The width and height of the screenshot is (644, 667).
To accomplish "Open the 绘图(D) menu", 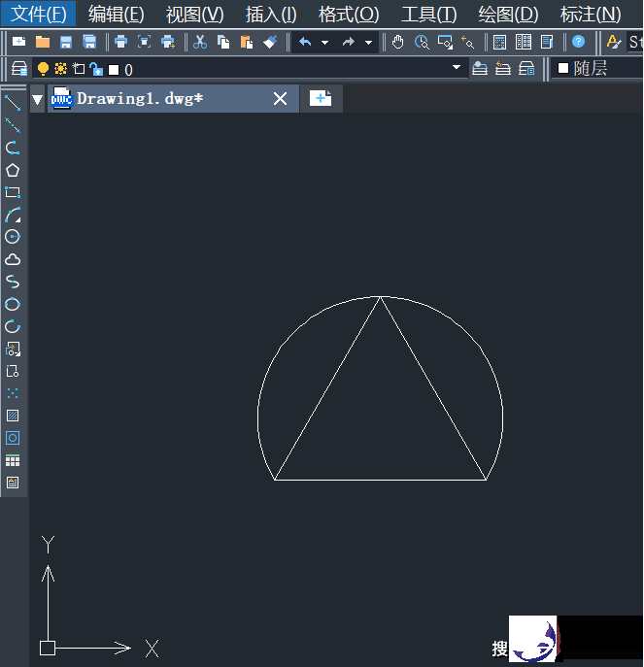I will [x=508, y=14].
